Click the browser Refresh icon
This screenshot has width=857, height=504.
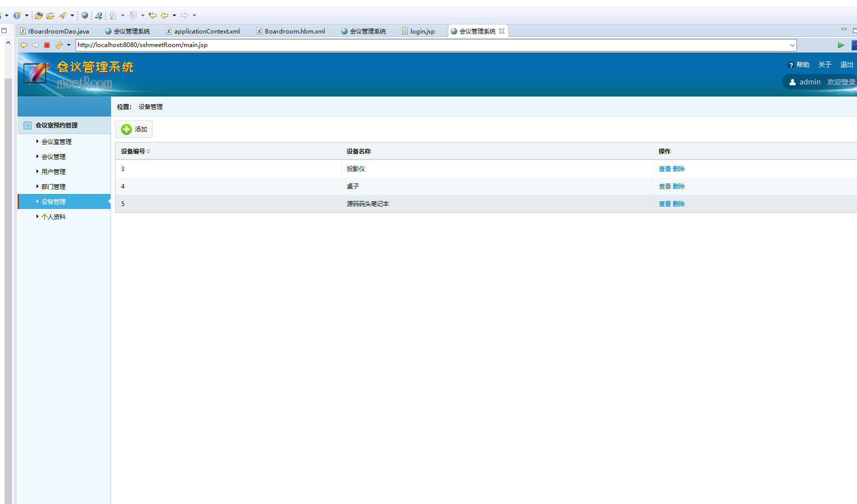(x=59, y=45)
